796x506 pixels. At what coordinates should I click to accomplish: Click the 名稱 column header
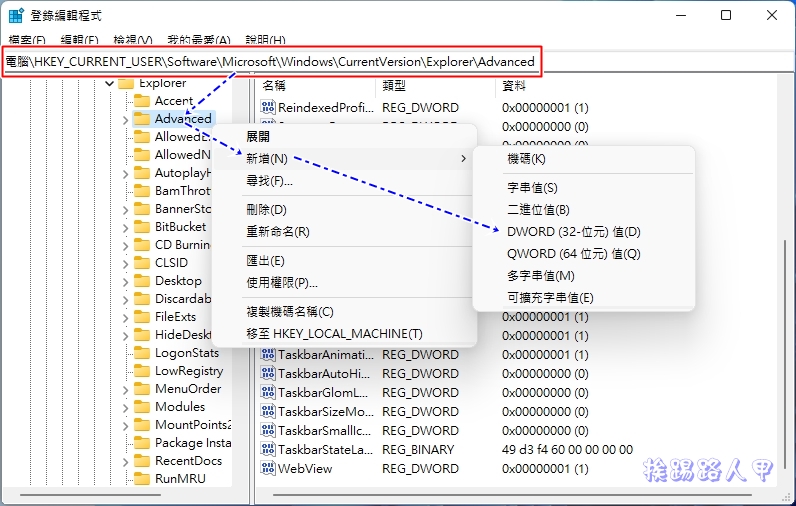point(316,86)
